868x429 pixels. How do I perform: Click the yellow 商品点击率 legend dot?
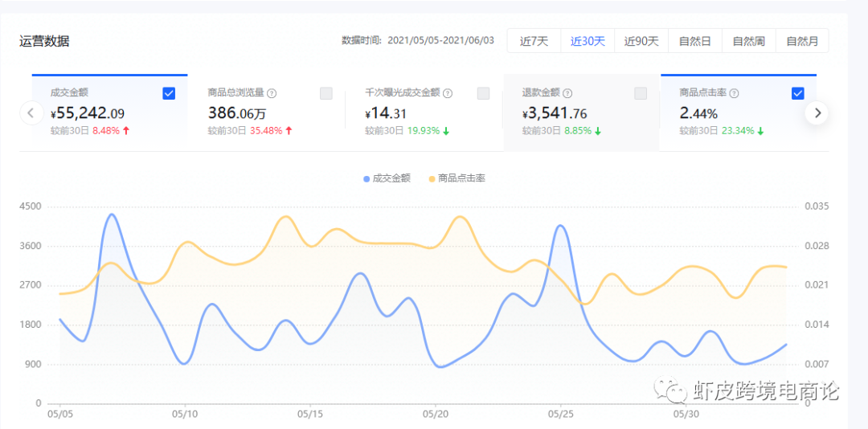coord(432,178)
